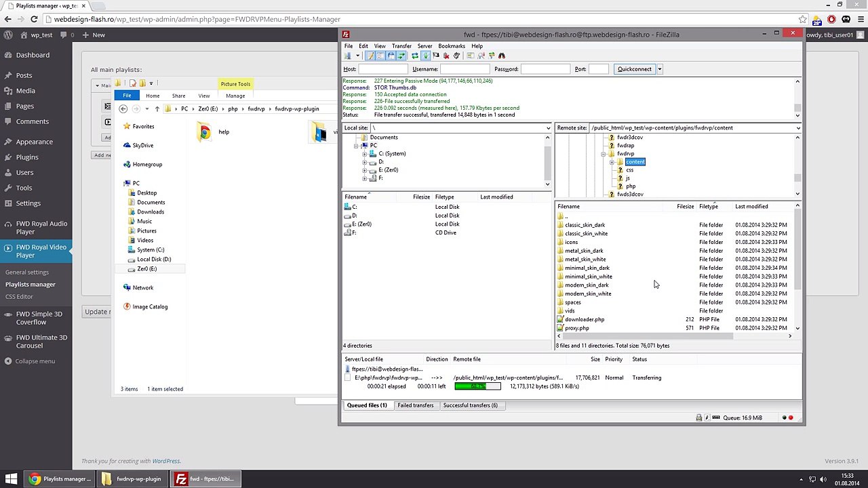The width and height of the screenshot is (868, 488).
Task: Select the help folder icon in Explorer
Action: pos(204,131)
